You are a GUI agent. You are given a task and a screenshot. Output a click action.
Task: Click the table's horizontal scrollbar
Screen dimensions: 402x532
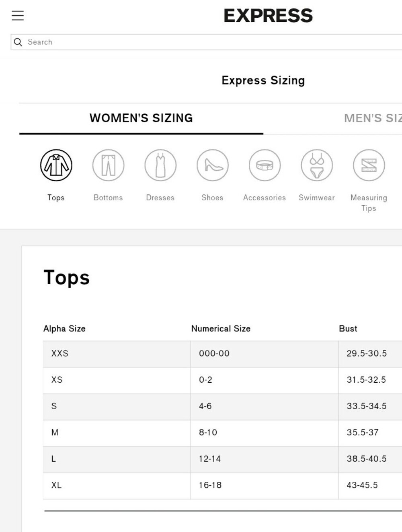click(223, 511)
